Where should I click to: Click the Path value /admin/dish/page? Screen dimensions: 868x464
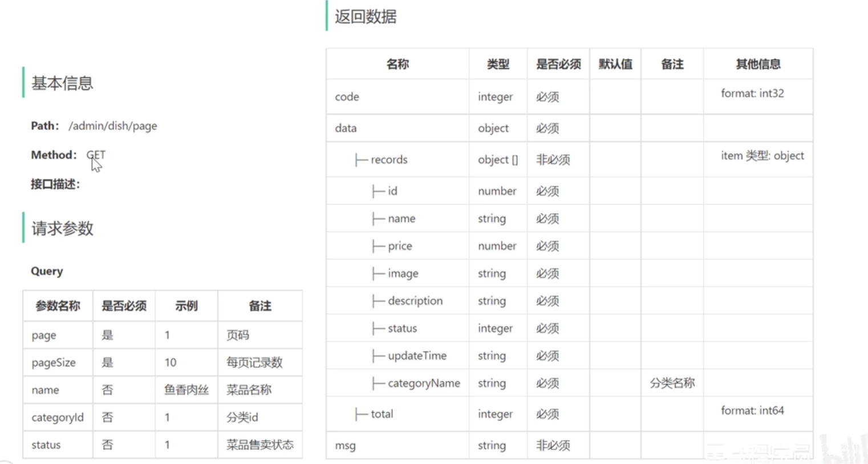pos(113,126)
